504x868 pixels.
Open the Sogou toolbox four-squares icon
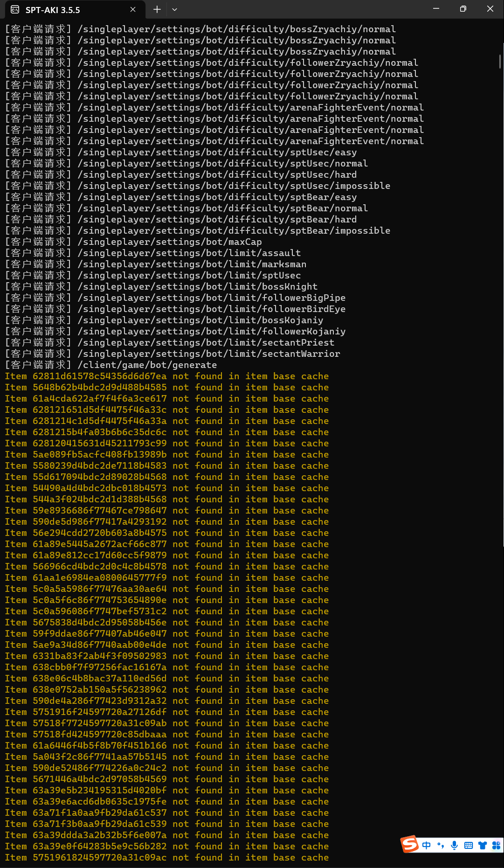[496, 845]
